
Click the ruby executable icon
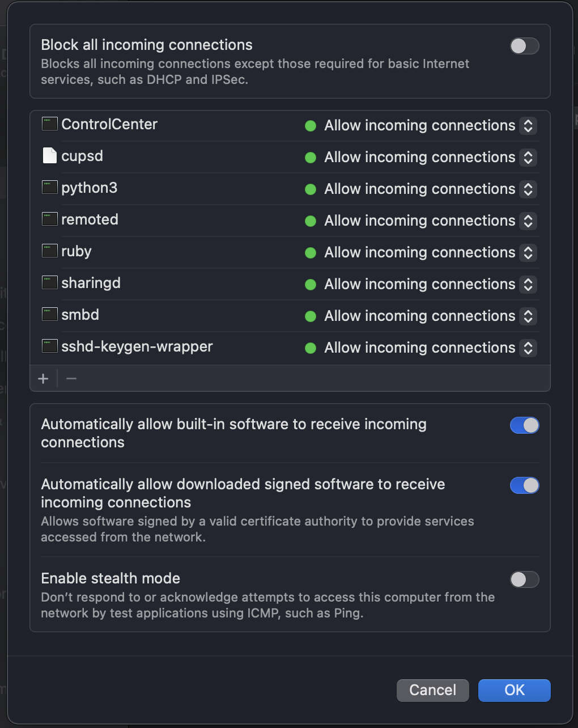[50, 251]
